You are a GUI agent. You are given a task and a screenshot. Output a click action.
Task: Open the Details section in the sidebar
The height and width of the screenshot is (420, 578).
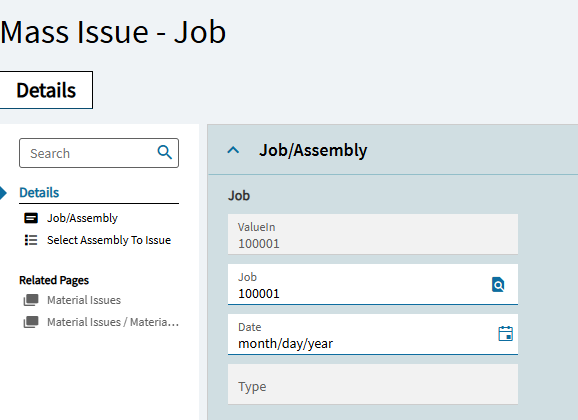(39, 192)
